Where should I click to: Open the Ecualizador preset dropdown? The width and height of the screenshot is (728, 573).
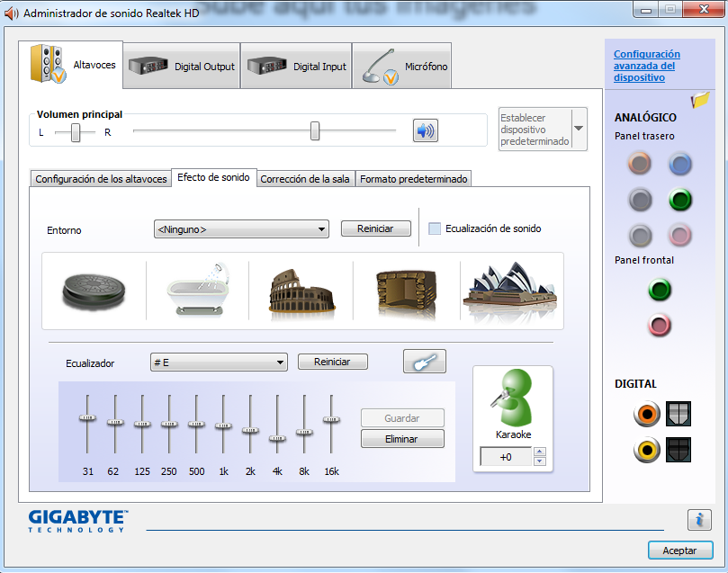pyautogui.click(x=219, y=363)
